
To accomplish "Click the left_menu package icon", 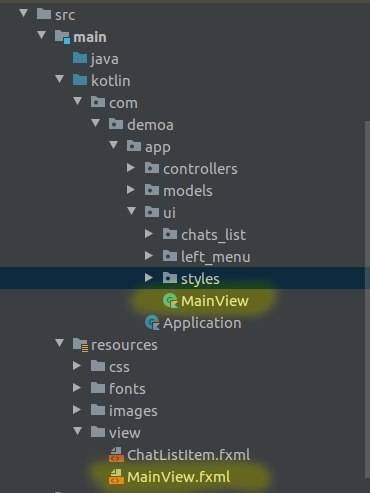I will pyautogui.click(x=170, y=256).
